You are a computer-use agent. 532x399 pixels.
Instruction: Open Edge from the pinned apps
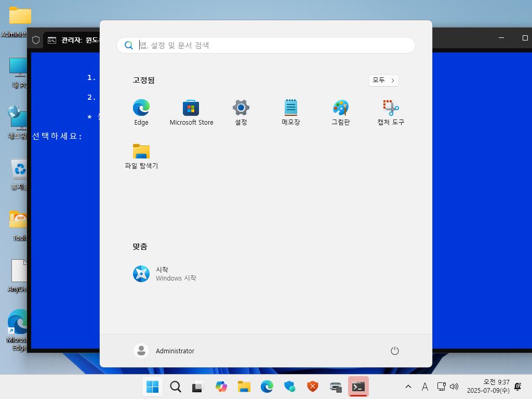(x=141, y=112)
